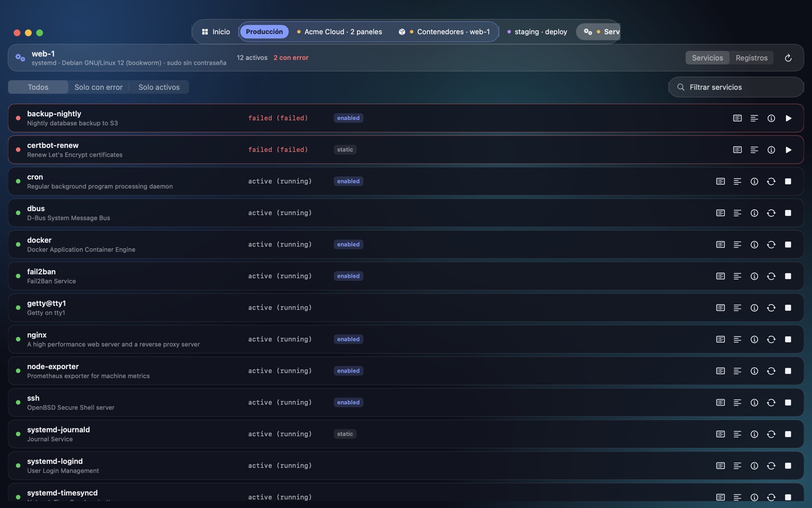Show info for the ssh service
This screenshot has height=508, width=812.
pos(754,402)
